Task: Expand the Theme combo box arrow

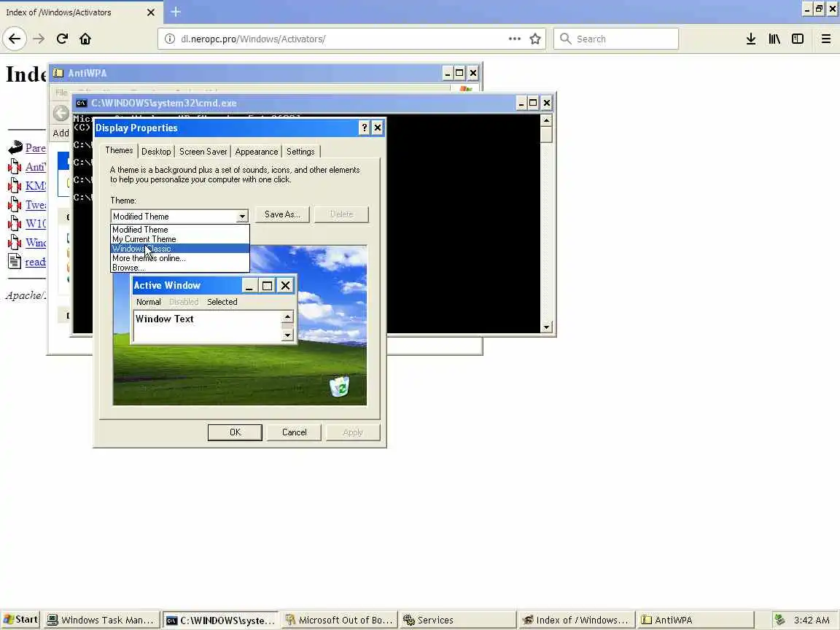Action: (242, 217)
